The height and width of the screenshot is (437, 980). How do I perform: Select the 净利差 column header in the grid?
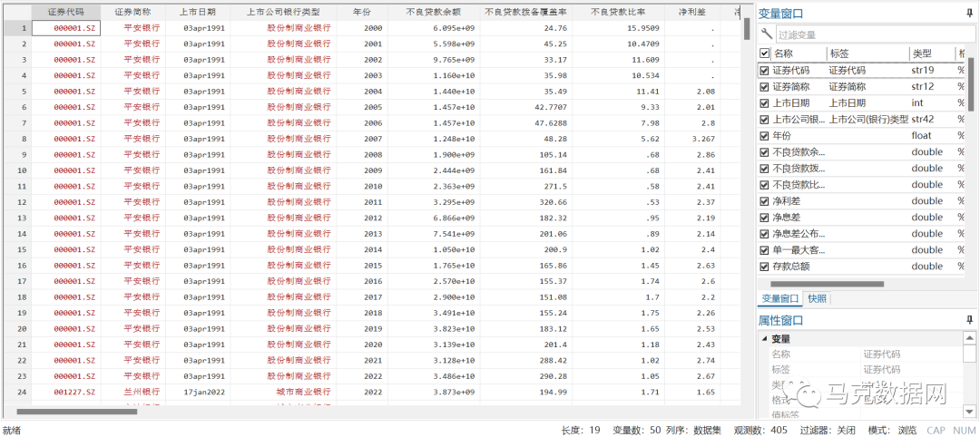(691, 12)
